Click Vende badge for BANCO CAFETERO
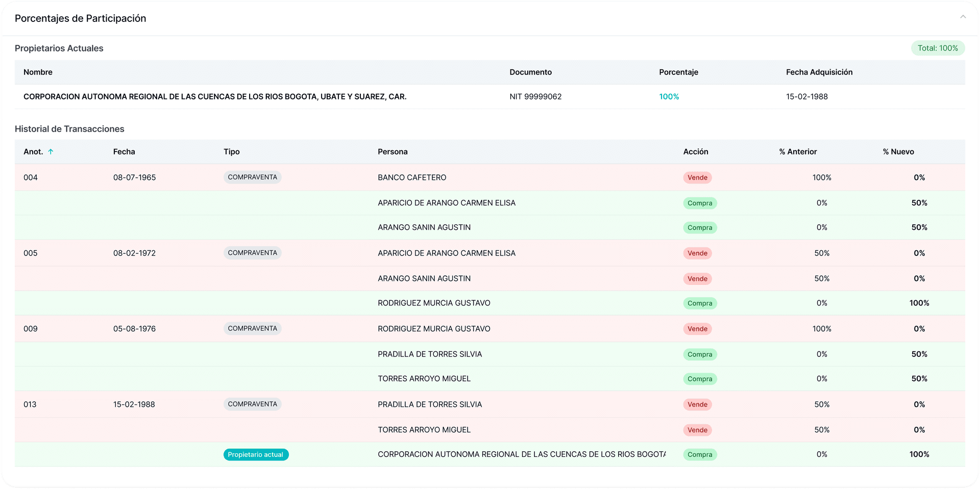The image size is (980, 489). coord(697,177)
